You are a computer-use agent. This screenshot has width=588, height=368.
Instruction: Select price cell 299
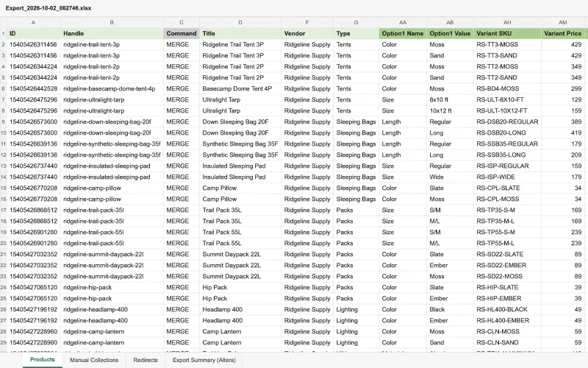point(562,88)
